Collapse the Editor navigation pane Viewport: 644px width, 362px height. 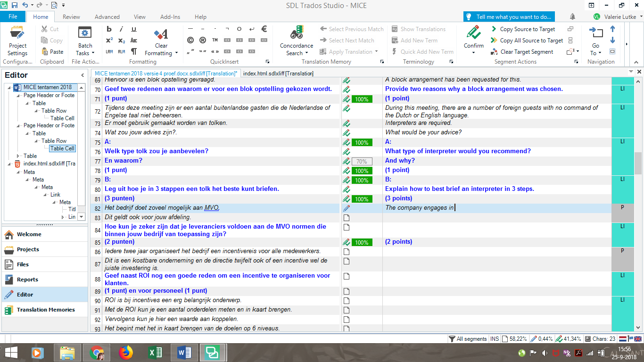click(83, 75)
